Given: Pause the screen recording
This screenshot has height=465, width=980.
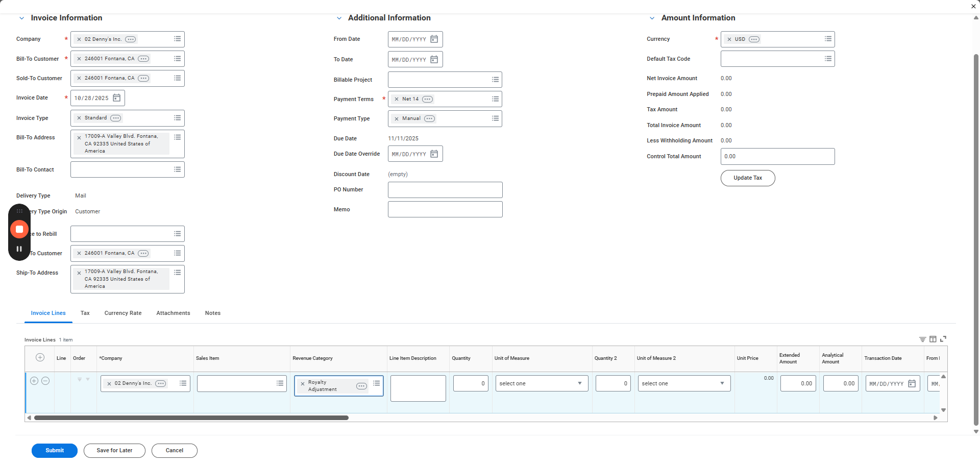Looking at the screenshot, I should 19,249.
